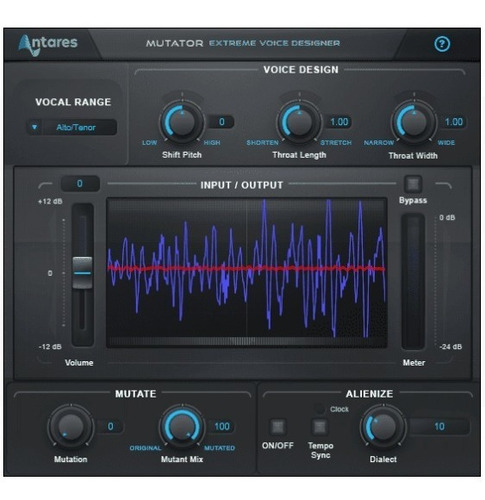485x500 pixels.
Task: Click the INPUT / OUTPUT section header
Action: (242, 185)
